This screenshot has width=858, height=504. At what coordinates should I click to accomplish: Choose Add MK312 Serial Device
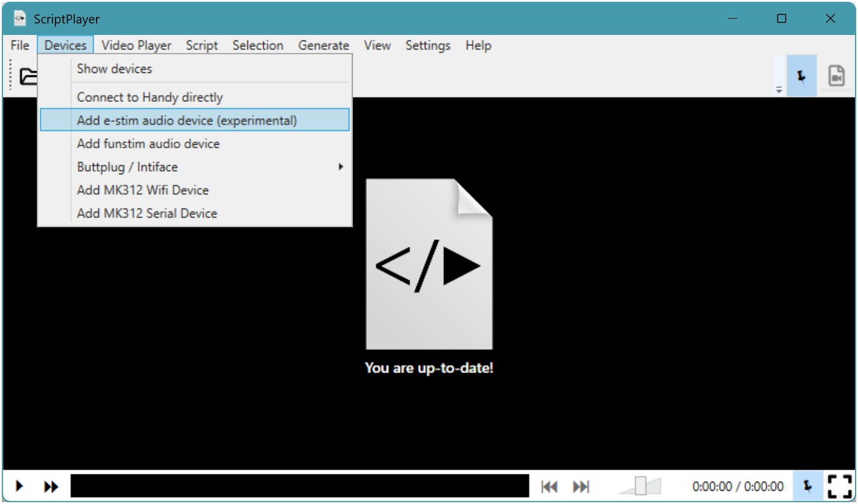pos(194,213)
